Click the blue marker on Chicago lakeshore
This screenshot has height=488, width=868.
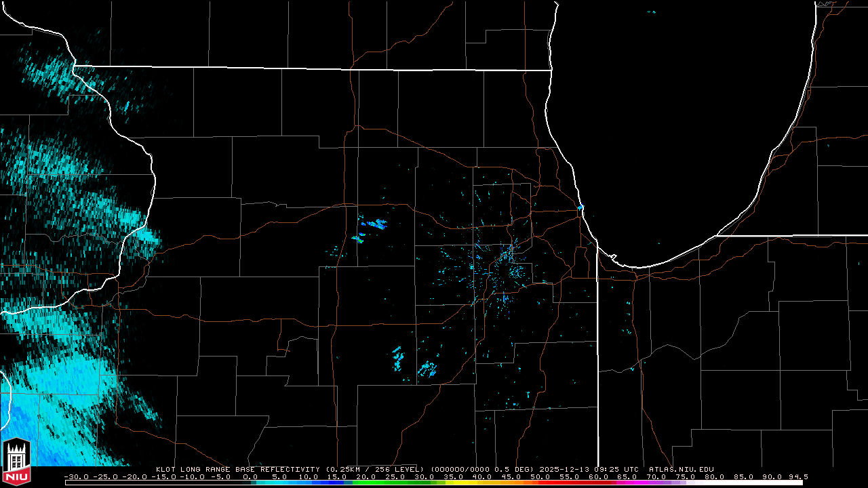coord(580,207)
